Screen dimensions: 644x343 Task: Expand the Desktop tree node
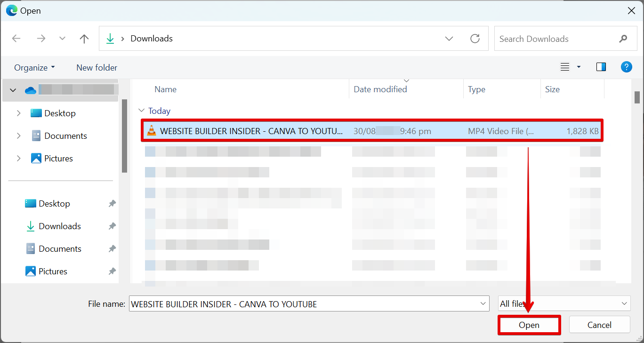(x=19, y=113)
